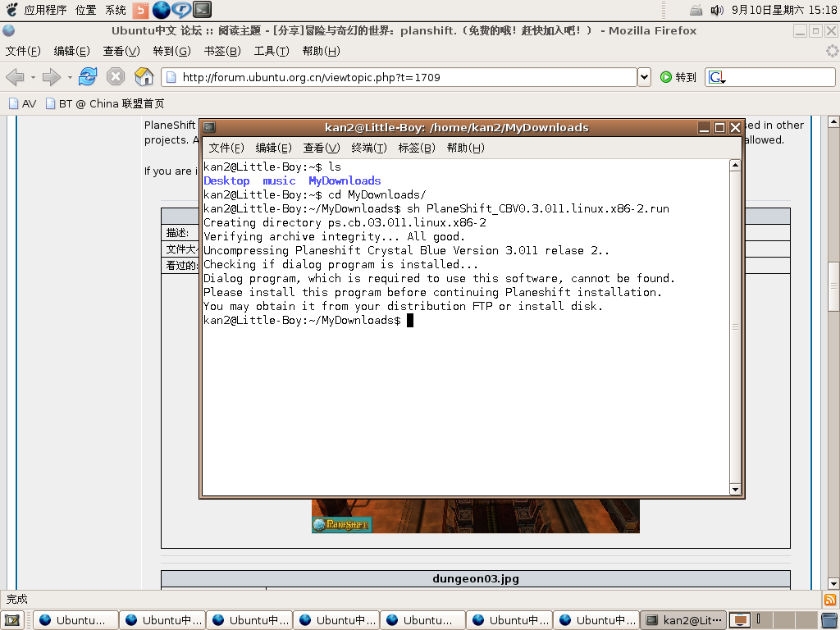
Task: Go to the Firefox home page
Action: click(144, 77)
